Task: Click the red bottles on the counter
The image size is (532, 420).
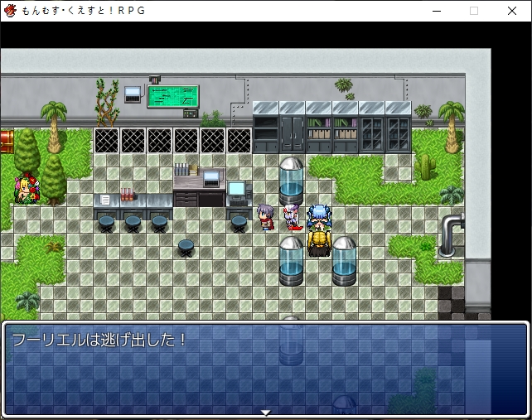Action: coord(127,195)
